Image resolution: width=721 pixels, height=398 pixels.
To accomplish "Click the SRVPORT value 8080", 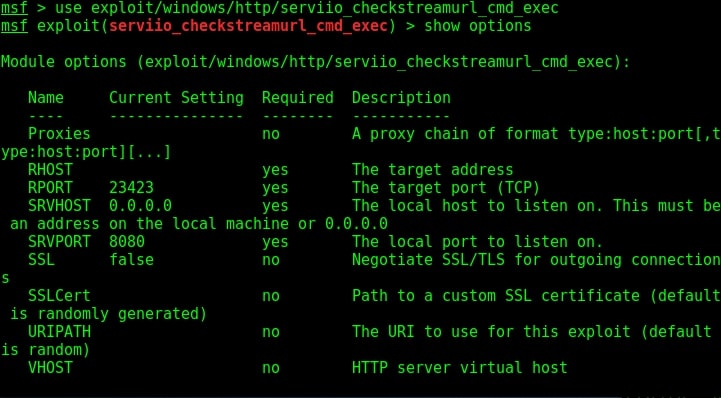I will pos(127,241).
